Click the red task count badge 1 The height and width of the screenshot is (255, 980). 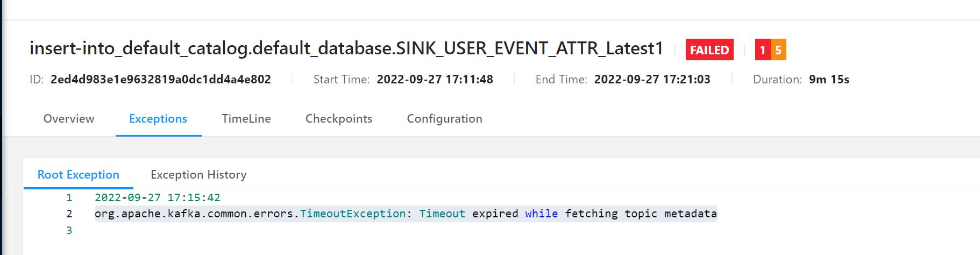(x=763, y=50)
